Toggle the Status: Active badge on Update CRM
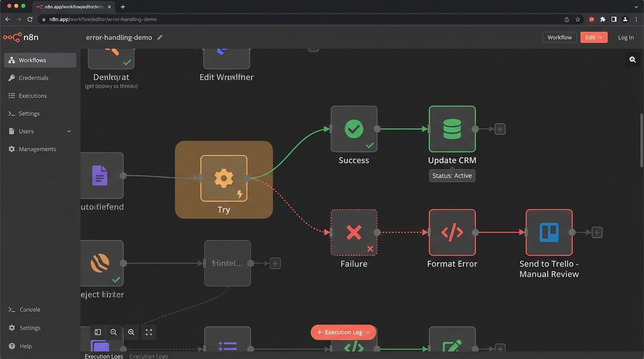This screenshot has width=644, height=359. (x=452, y=175)
